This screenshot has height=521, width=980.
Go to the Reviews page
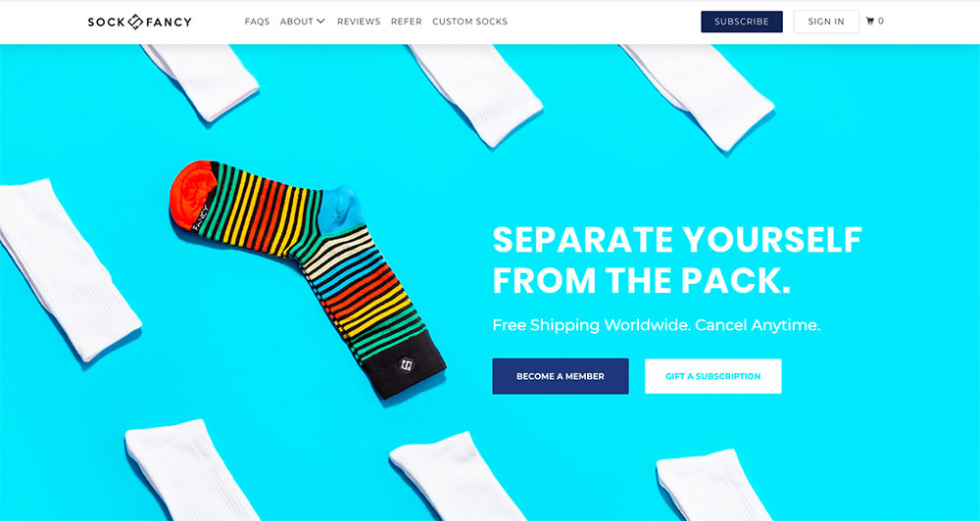[359, 22]
